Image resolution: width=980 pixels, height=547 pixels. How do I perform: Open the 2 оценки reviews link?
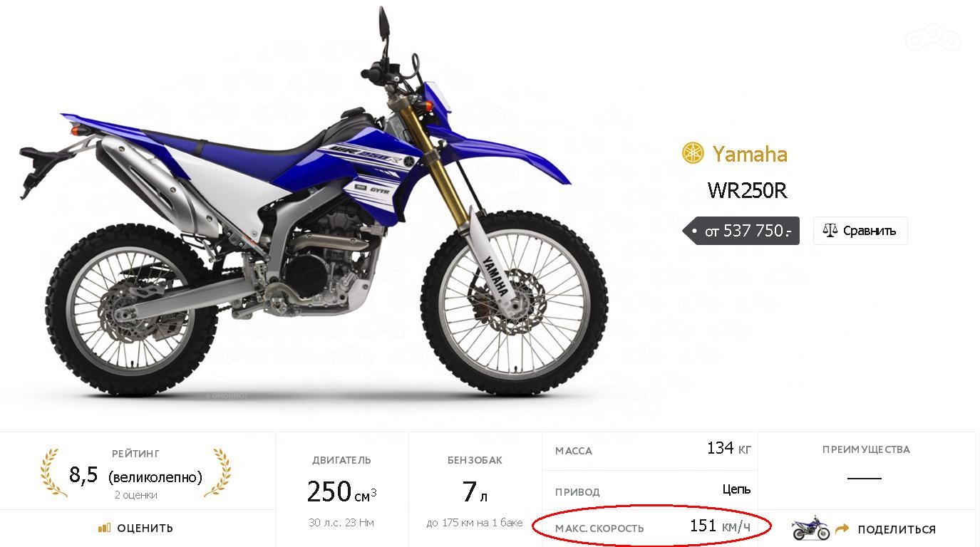point(135,495)
